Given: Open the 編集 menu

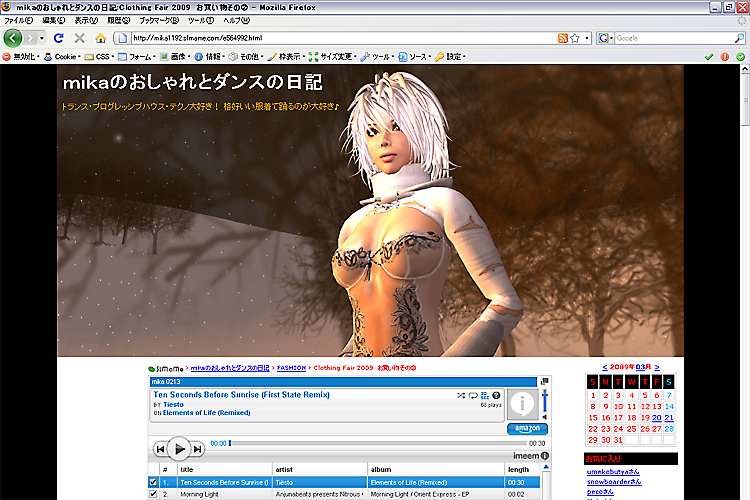Looking at the screenshot, I should click(53, 21).
